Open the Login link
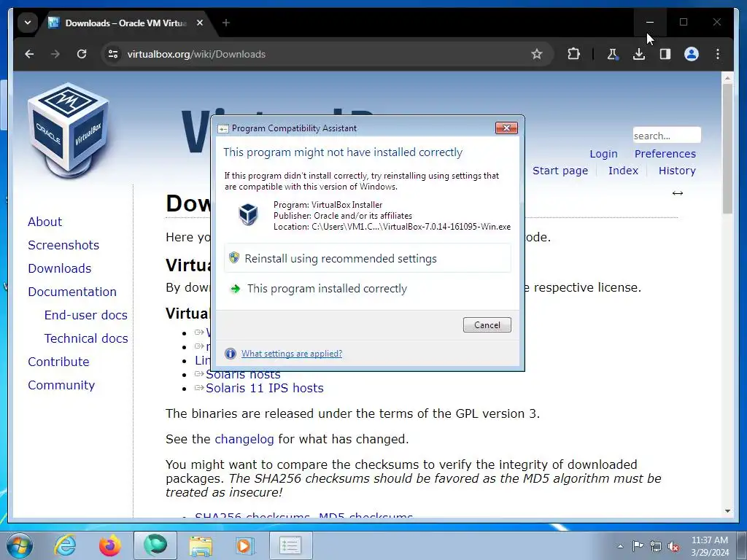Screen dimensions: 747x560 (603, 154)
